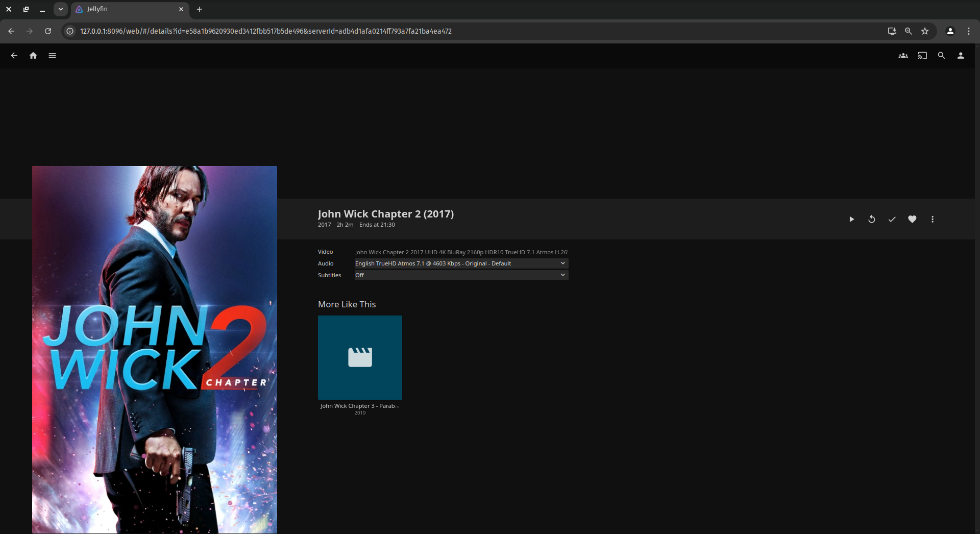Click the John Wick Chapter 3 title link
980x534 pixels.
tap(360, 406)
